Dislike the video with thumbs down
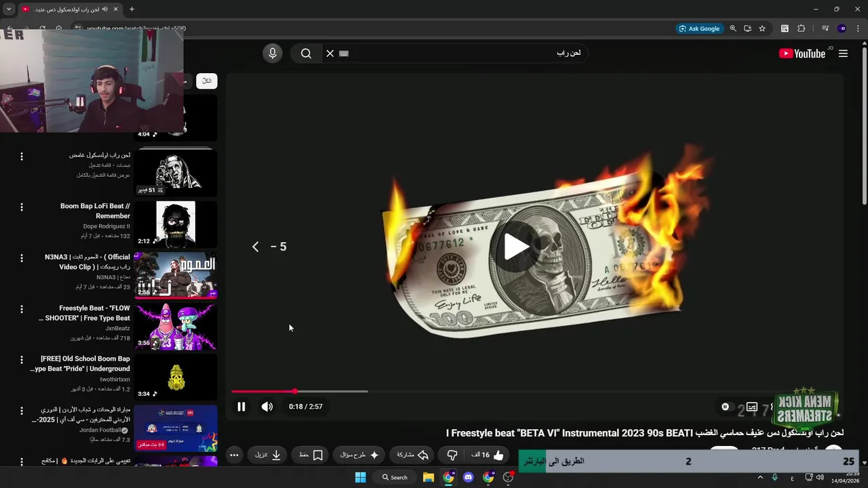The width and height of the screenshot is (868, 488). tap(452, 455)
